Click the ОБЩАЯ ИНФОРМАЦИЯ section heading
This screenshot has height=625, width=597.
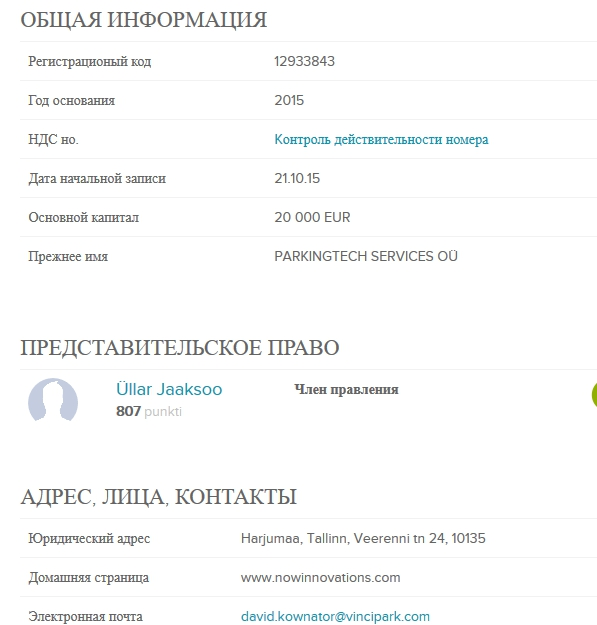pos(143,20)
